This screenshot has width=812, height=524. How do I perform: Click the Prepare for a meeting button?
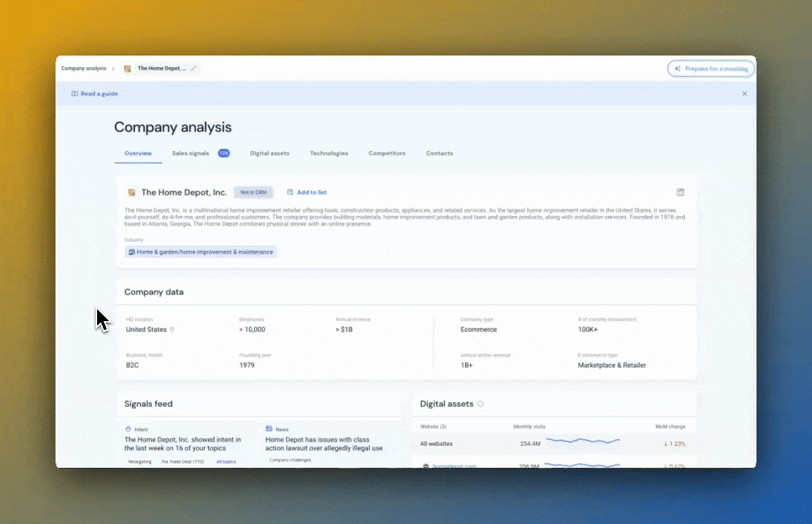tap(711, 69)
